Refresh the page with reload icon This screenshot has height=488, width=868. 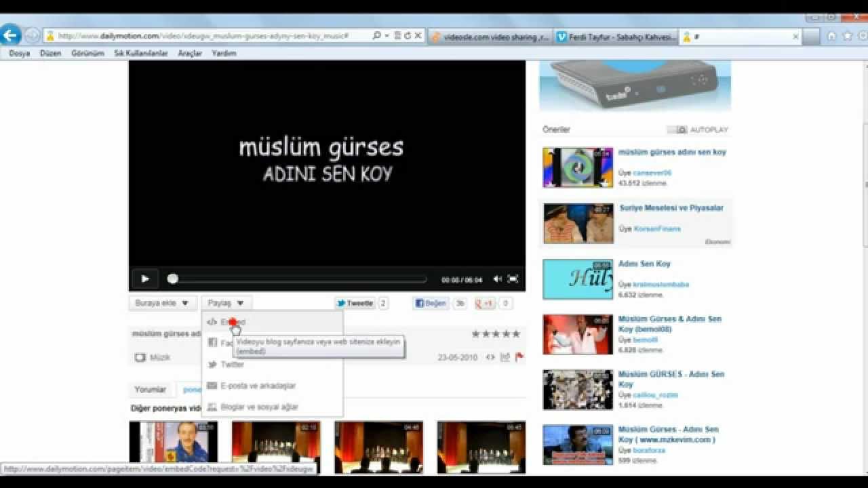[408, 36]
